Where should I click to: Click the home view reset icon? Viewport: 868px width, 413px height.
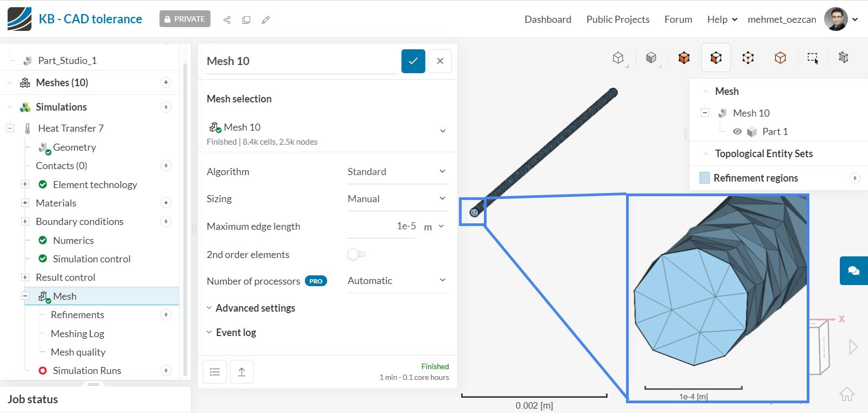click(847, 394)
